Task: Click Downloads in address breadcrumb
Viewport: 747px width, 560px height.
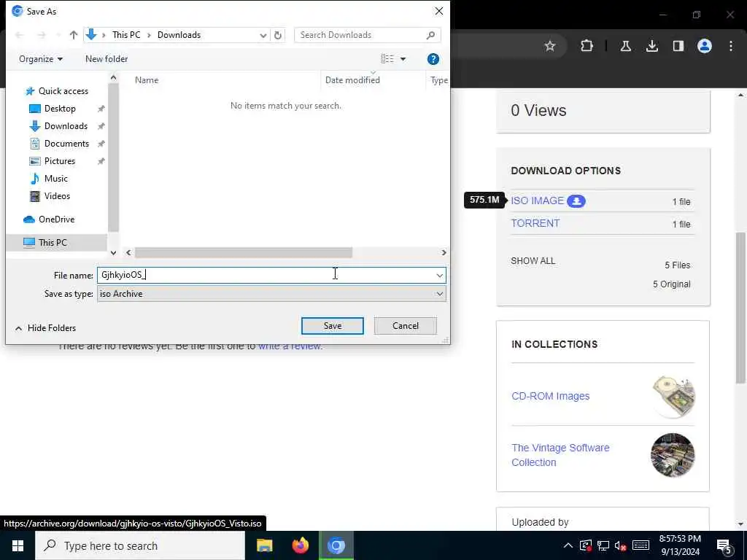Action: click(179, 35)
